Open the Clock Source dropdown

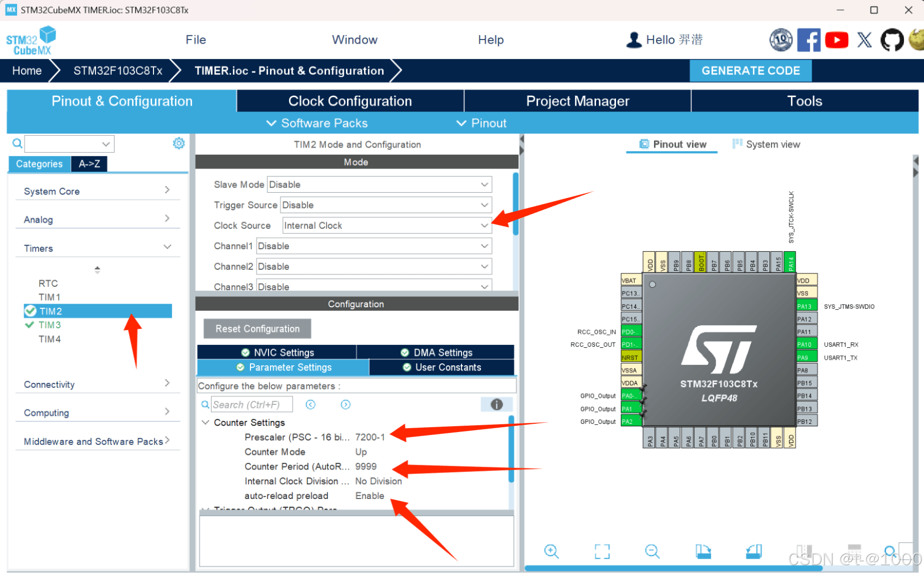click(387, 225)
